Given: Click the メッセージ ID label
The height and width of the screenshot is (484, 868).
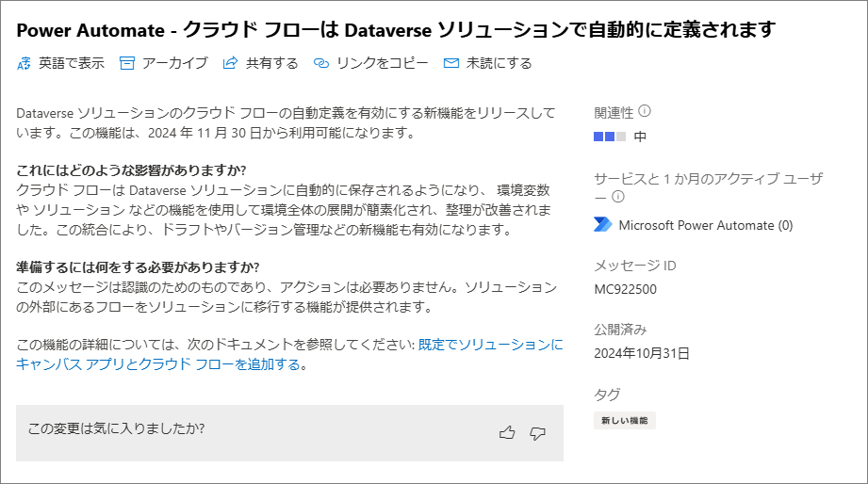Looking at the screenshot, I should 635,266.
